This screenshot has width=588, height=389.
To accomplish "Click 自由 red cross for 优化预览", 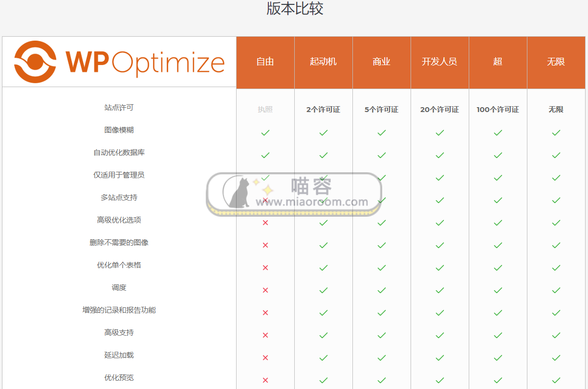I will [265, 380].
